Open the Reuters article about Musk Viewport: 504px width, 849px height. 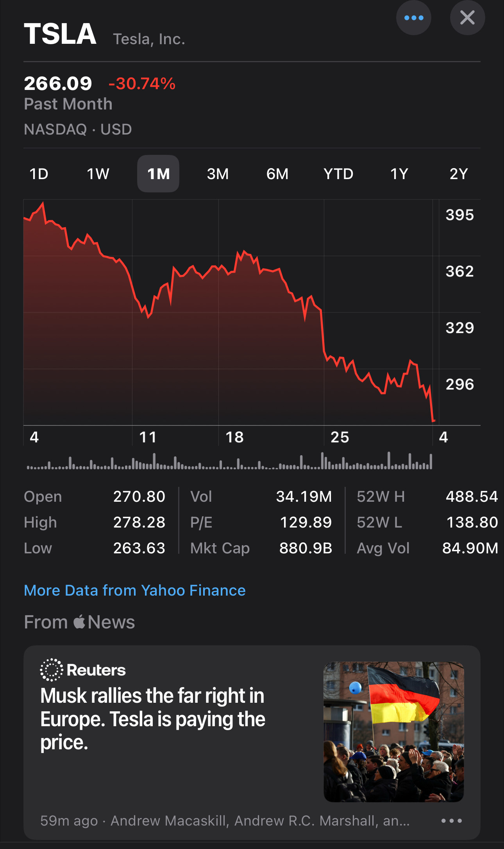[x=153, y=719]
